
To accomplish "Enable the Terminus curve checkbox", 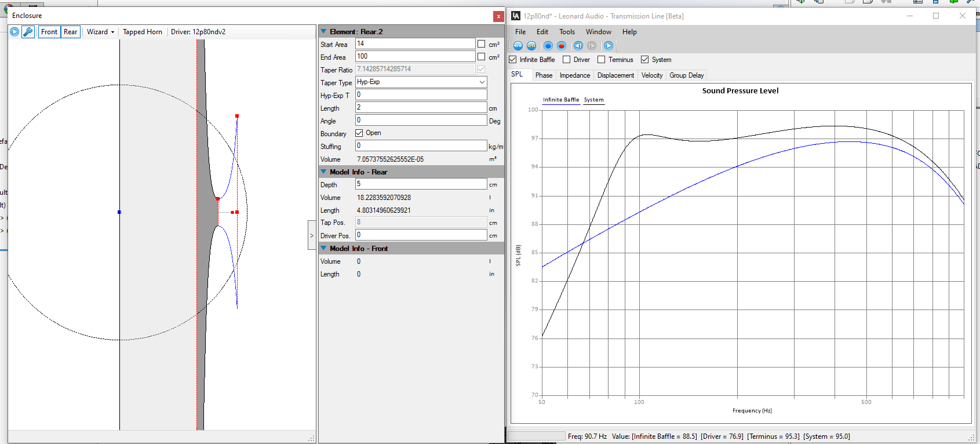I will (602, 60).
